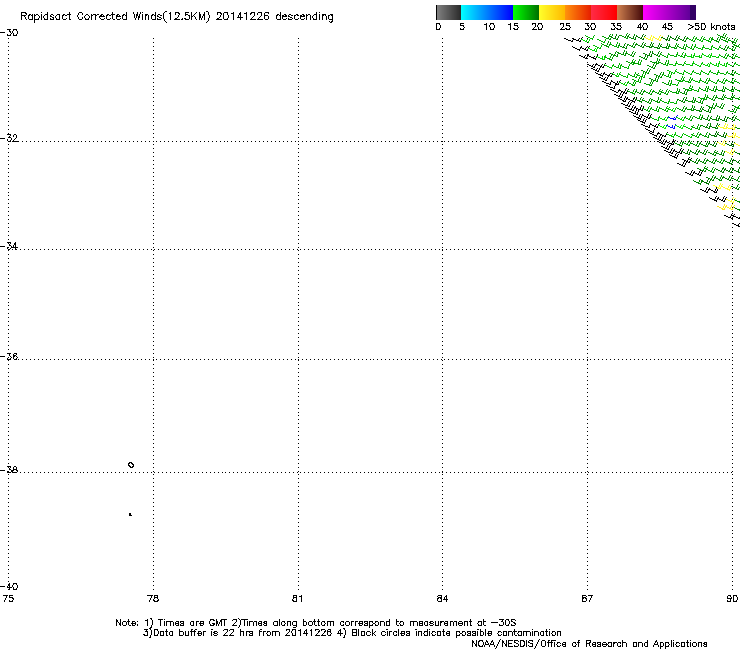This screenshot has width=740, height=650.
Task: Click the red 30-35 knots color swatch
Action: [604, 12]
